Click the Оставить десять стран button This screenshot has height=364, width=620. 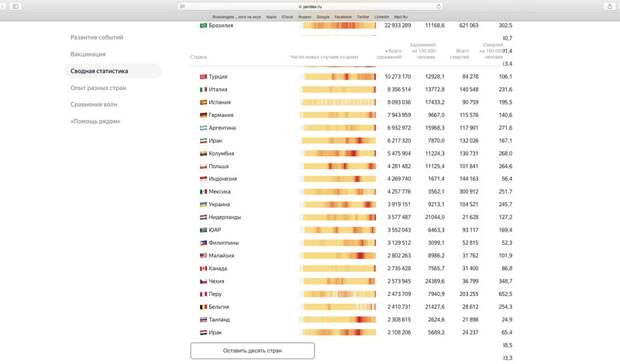point(252,351)
